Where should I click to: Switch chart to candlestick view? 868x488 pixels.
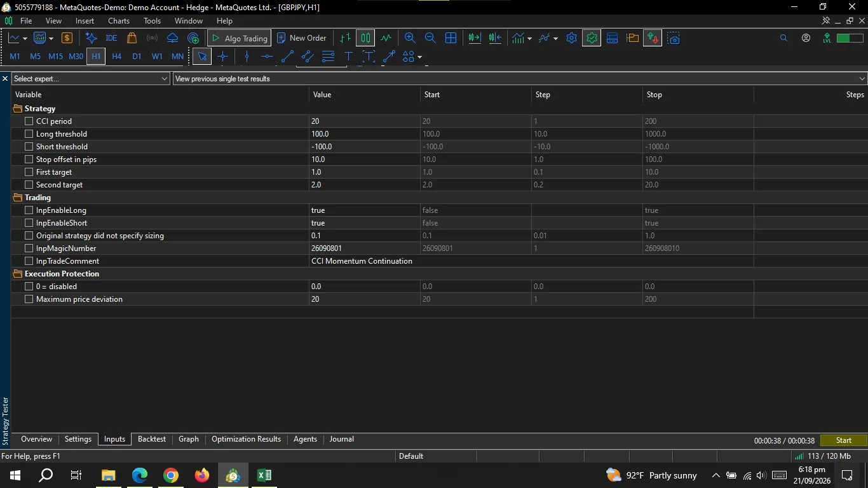(365, 38)
